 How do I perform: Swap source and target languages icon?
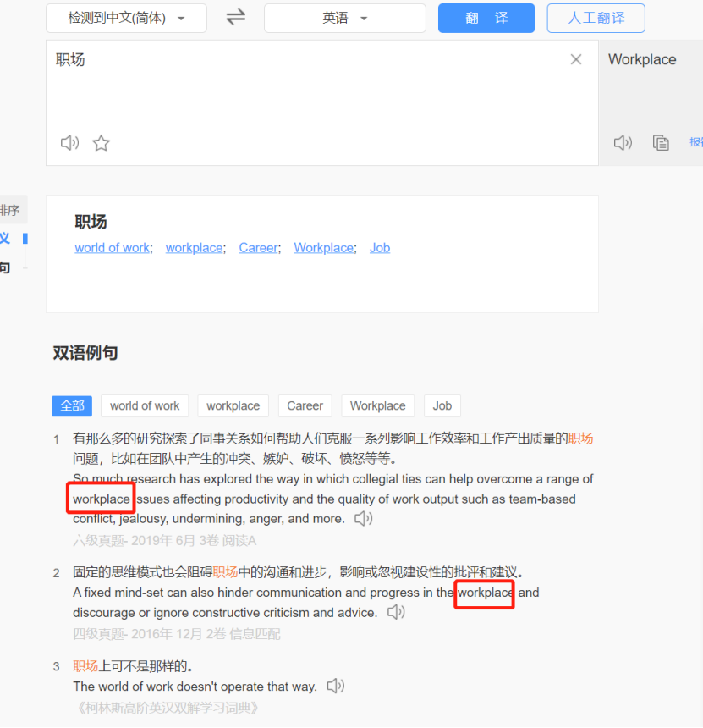click(x=236, y=18)
